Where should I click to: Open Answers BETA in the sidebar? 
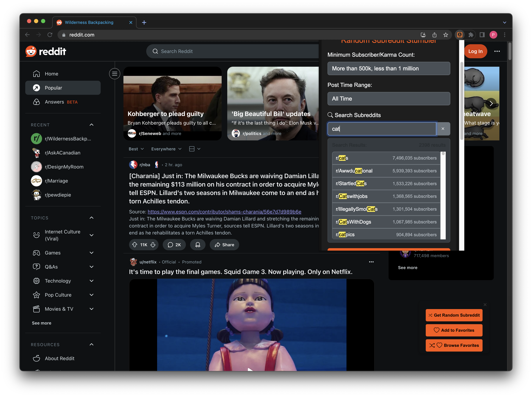pos(63,102)
